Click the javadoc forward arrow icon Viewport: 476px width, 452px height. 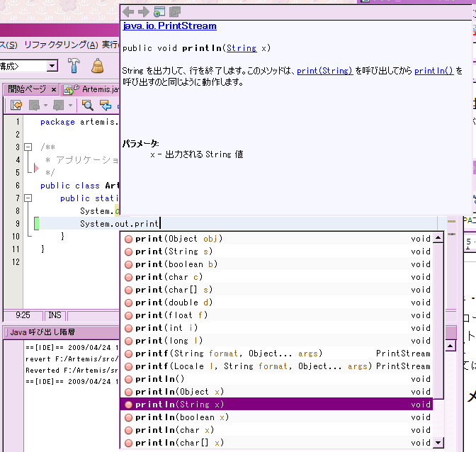tap(144, 12)
